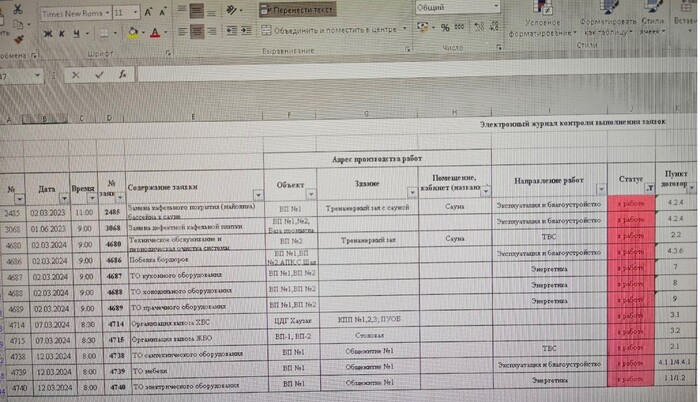700x402 pixels.
Task: Click the cell borders icon
Action: tap(104, 33)
